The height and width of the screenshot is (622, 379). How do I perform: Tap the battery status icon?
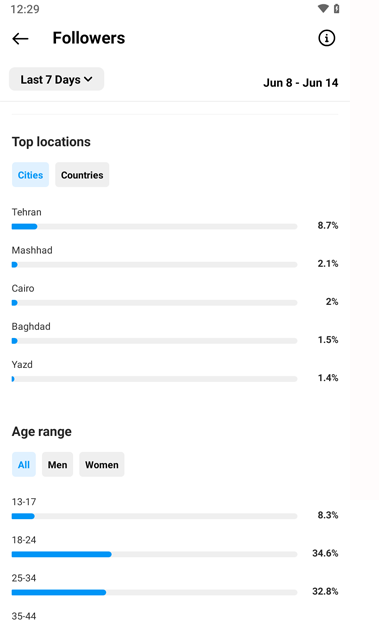coord(337,8)
